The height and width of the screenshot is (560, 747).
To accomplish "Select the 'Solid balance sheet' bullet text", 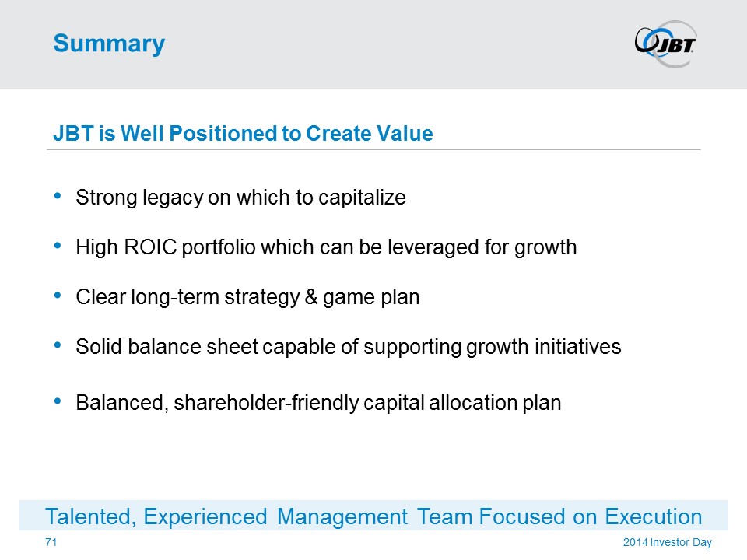I will [x=348, y=347].
